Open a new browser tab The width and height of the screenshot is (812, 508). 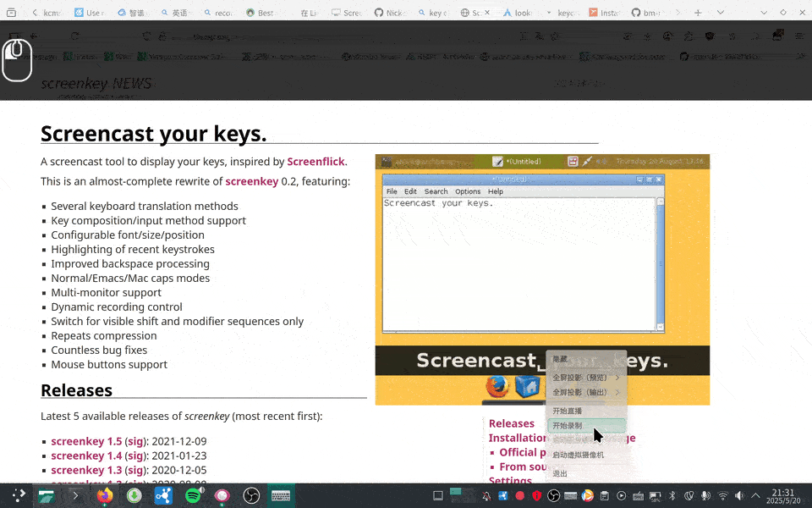[698, 13]
